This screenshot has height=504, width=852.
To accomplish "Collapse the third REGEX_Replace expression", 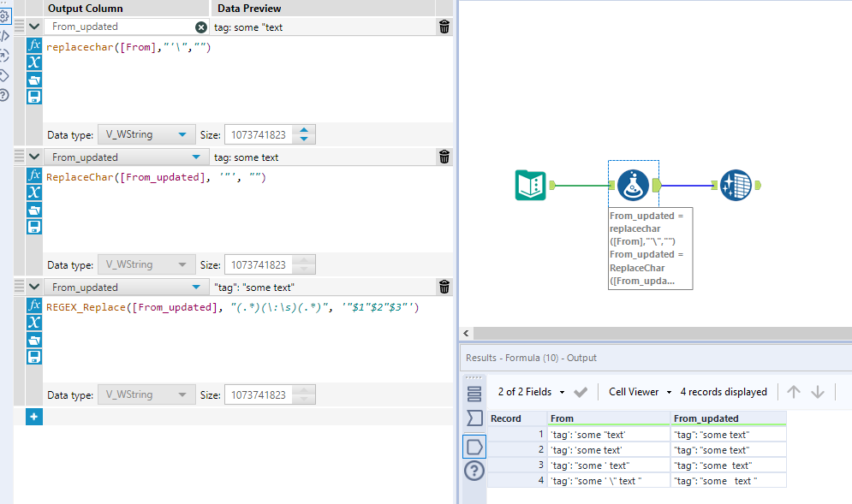I will click(33, 287).
